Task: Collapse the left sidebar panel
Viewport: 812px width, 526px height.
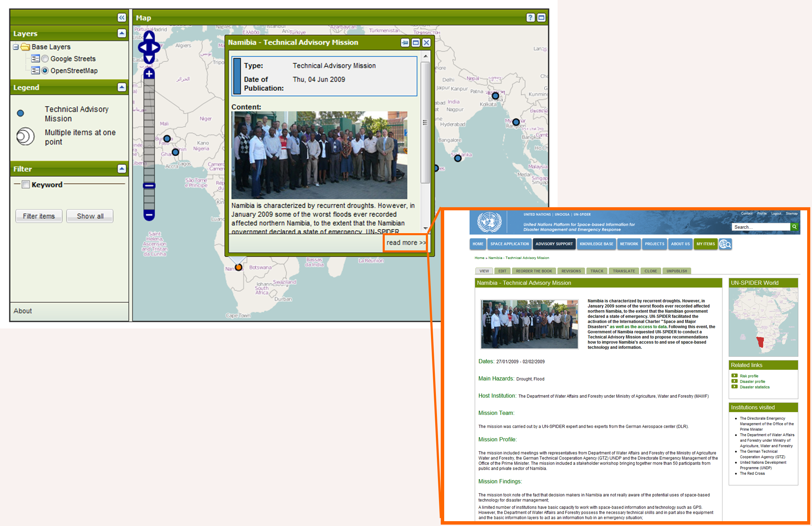Action: pyautogui.click(x=122, y=17)
